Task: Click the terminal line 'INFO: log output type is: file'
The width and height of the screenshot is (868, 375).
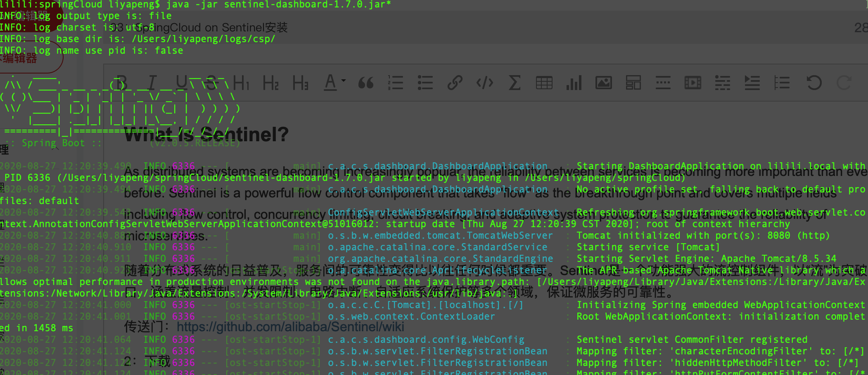Action: (85, 16)
